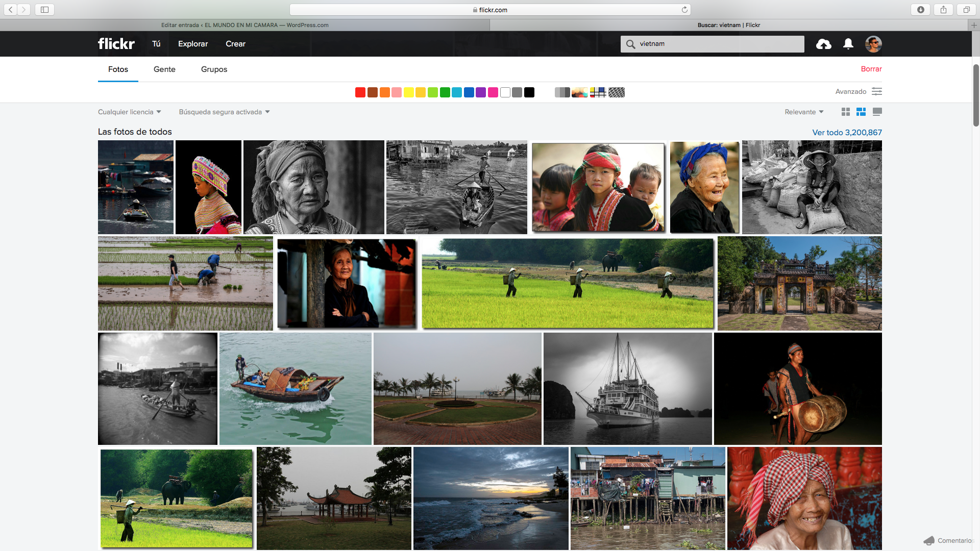This screenshot has width=980, height=551.
Task: Switch to justified layout view
Action: coord(861,112)
